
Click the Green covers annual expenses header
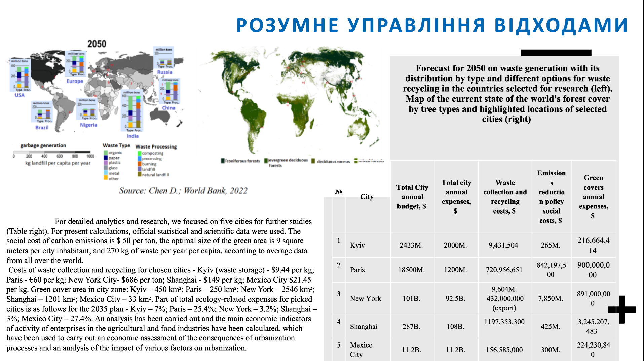(594, 197)
